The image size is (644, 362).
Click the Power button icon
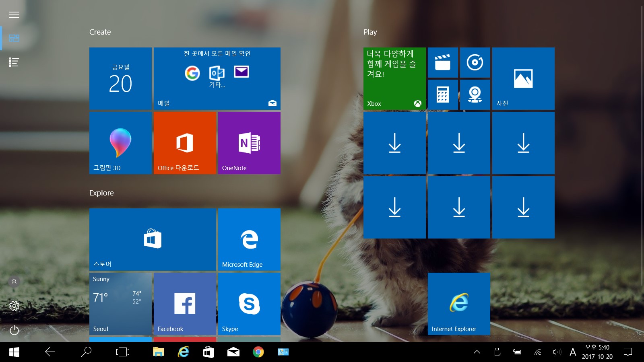tap(14, 330)
